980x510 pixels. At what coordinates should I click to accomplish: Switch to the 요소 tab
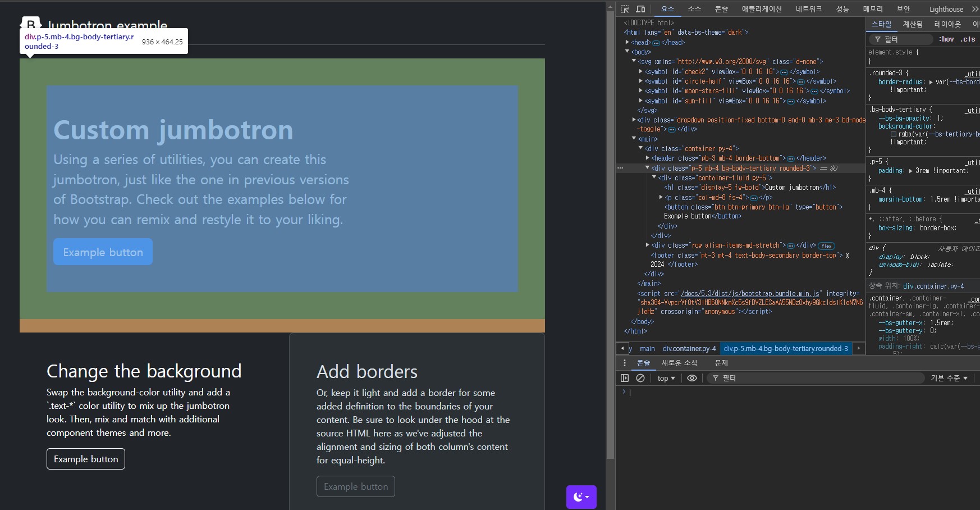pos(667,9)
